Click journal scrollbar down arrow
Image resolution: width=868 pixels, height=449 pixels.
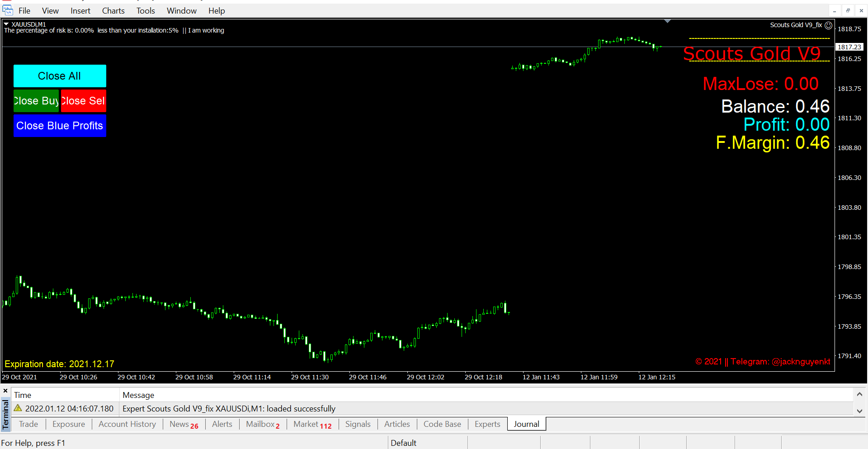(859, 411)
